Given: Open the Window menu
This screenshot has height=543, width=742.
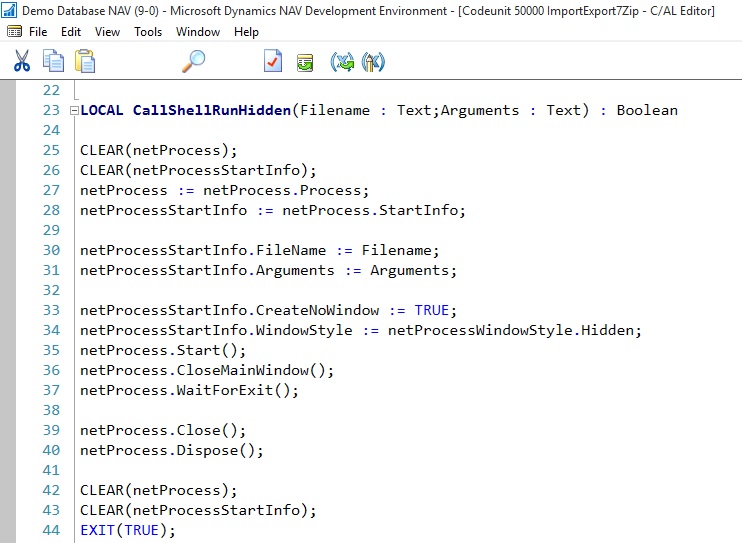Looking at the screenshot, I should click(198, 32).
